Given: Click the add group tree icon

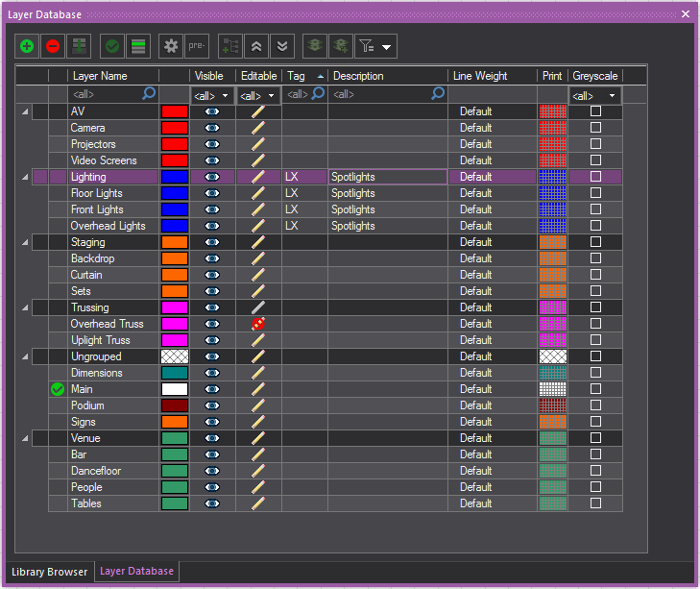Looking at the screenshot, I should (x=229, y=45).
